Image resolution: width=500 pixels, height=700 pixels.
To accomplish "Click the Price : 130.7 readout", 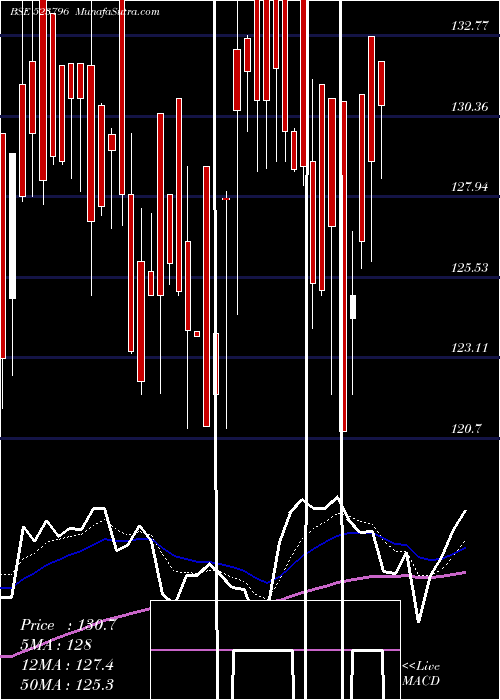I will click(x=68, y=625).
